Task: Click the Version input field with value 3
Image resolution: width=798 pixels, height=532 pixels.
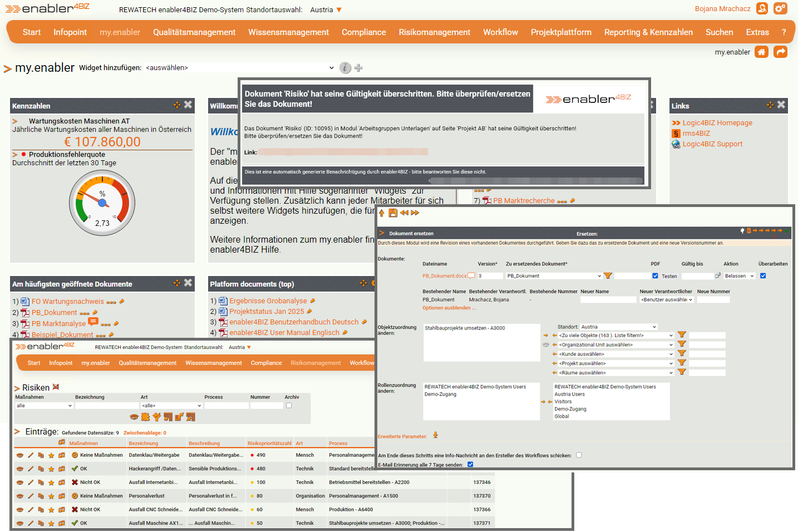Action: [x=490, y=276]
